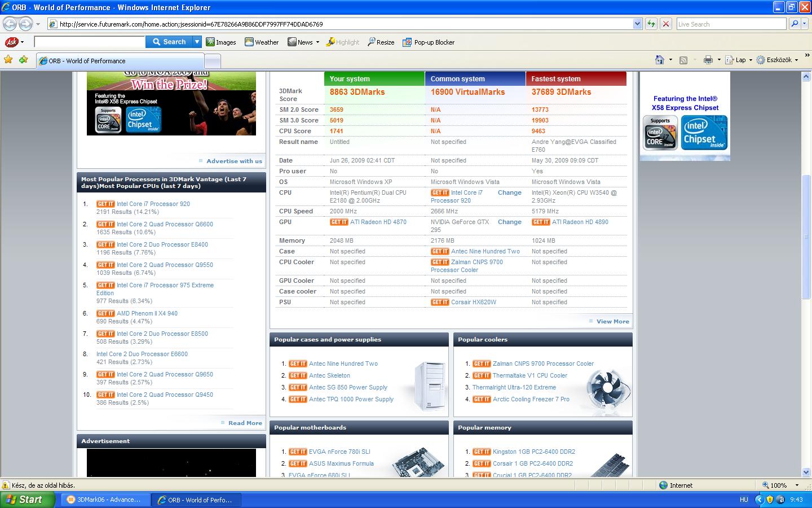812x508 pixels.
Task: Click GET IT badge for AMD Phenom II X4 940
Action: [x=105, y=313]
